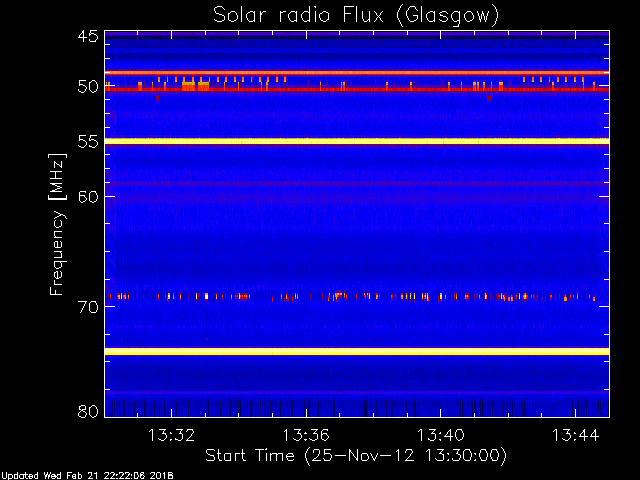
Task: Click the 55 frequency tick label
Action: click(x=88, y=142)
